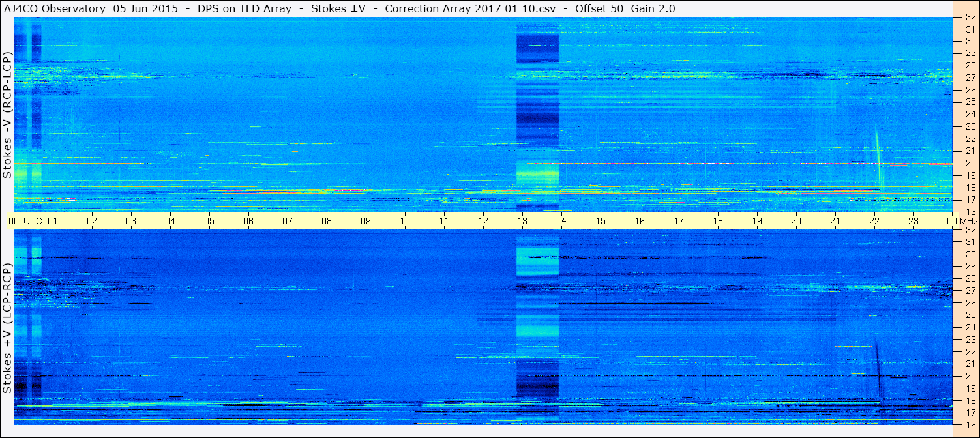
Task: Select the 18 MHz tick of Stokes -V panel
Action: tap(970, 188)
